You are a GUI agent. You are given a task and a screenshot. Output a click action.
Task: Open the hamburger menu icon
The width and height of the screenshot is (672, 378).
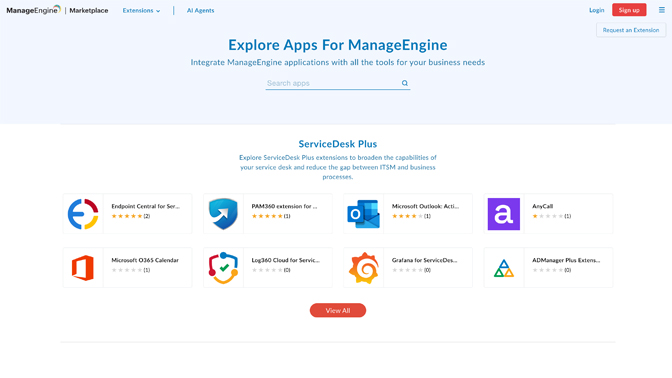pos(661,10)
